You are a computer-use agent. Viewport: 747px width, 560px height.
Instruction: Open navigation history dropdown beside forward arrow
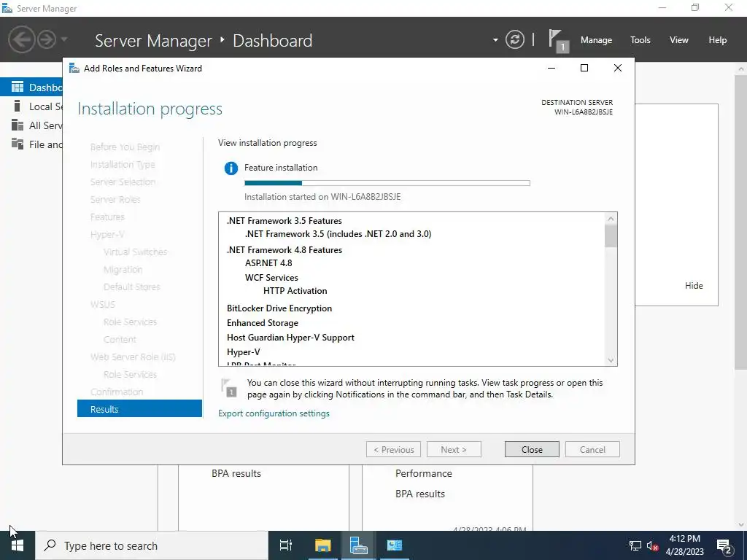point(64,39)
